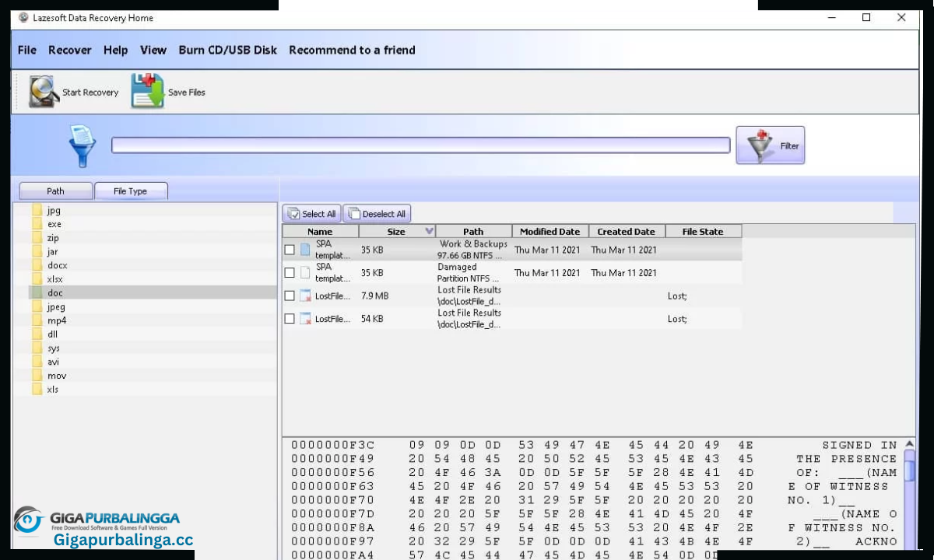Click the hex offset '0000000F3C'

pos(333,445)
